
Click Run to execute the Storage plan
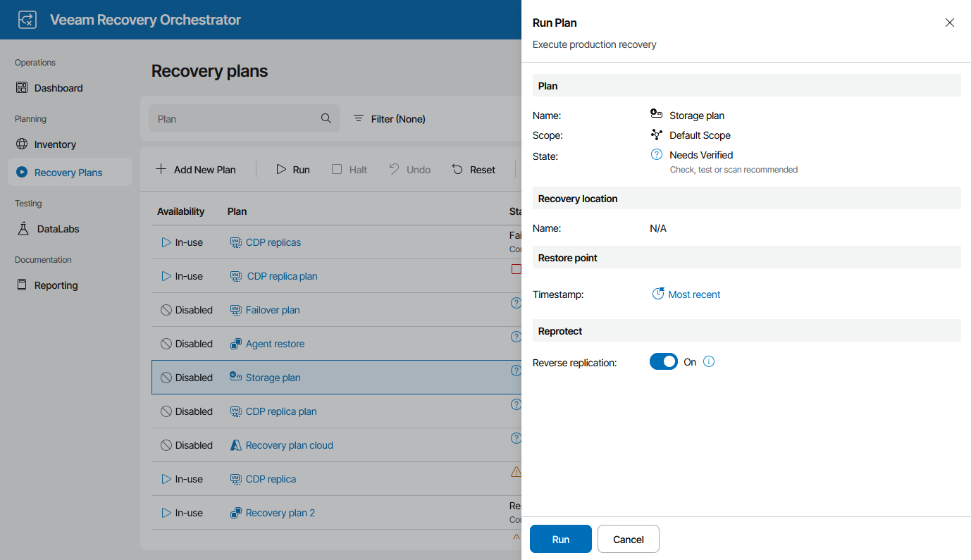560,538
